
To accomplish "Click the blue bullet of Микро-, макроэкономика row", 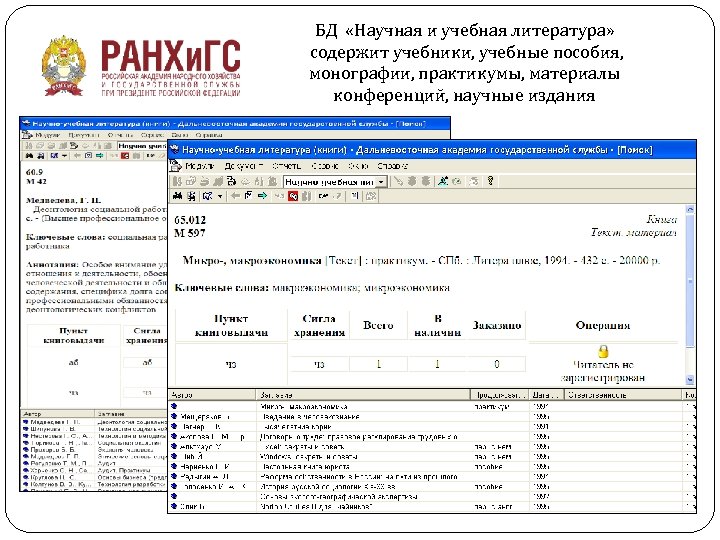I will coord(174,406).
